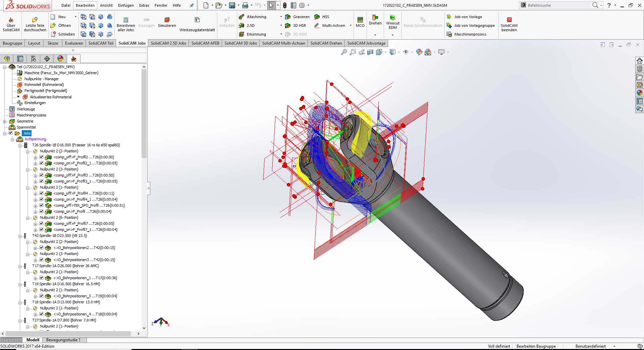Click SolidCAM beenden
This screenshot has width=644, height=350.
click(509, 24)
